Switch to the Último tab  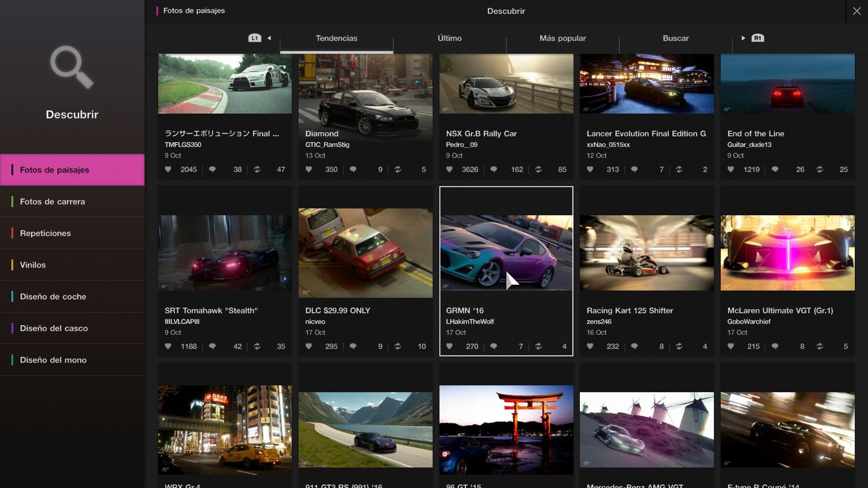449,38
